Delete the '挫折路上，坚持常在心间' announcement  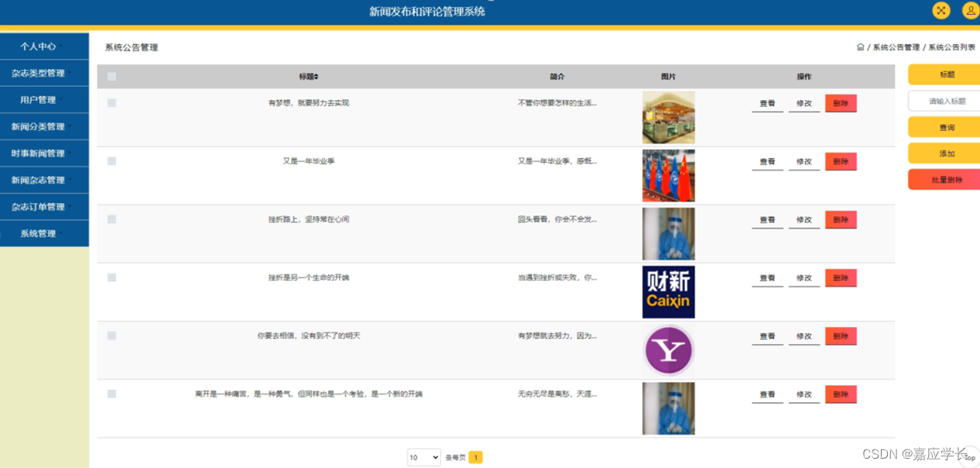tap(841, 220)
